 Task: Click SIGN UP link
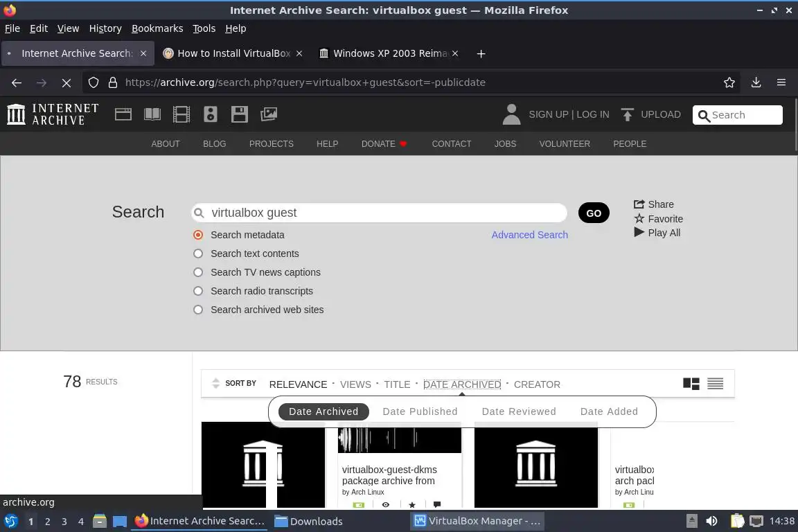(x=548, y=114)
